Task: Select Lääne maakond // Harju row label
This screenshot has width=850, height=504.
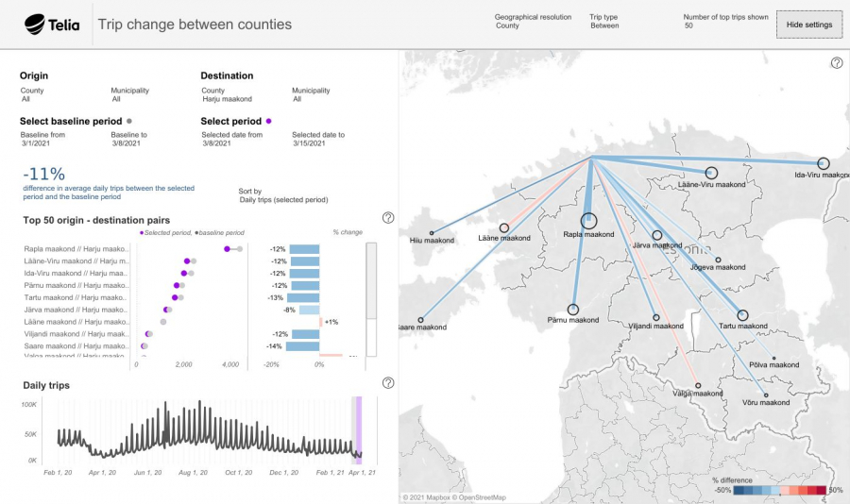Action: tap(76, 322)
